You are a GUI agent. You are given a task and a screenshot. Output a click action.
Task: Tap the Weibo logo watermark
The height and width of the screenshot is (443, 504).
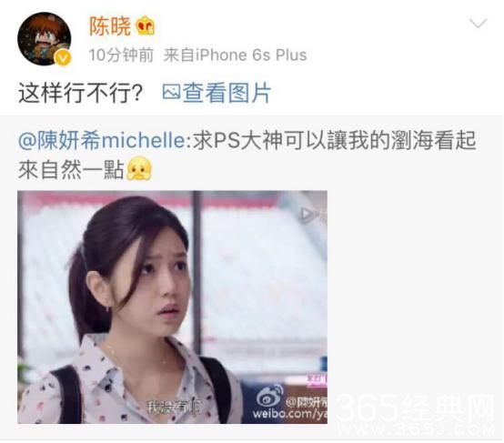click(269, 397)
